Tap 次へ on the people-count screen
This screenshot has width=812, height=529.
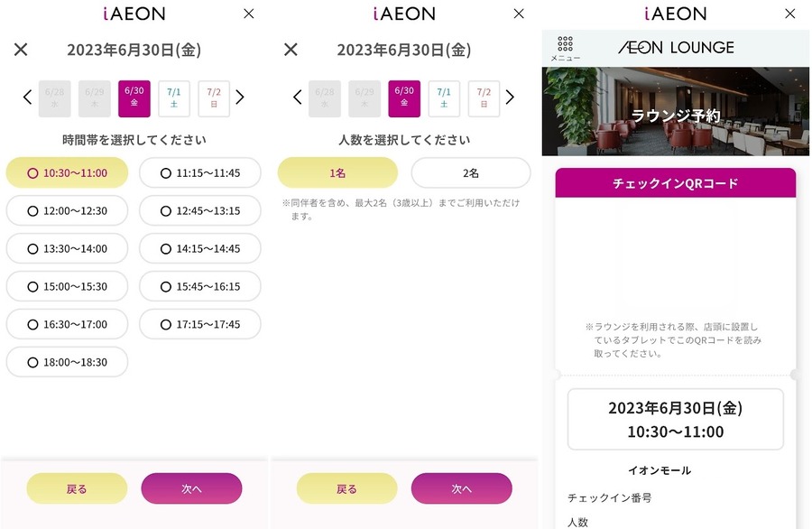[462, 488]
